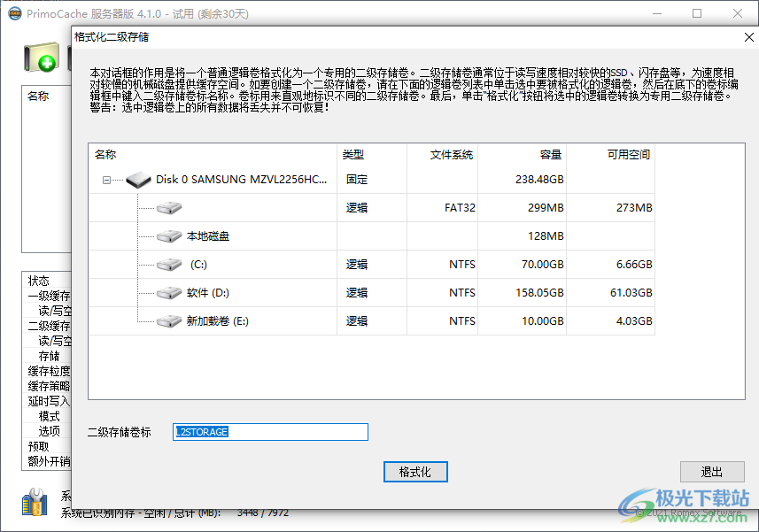The image size is (759, 532).
Task: Select the (C:) volume label
Action: [198, 265]
